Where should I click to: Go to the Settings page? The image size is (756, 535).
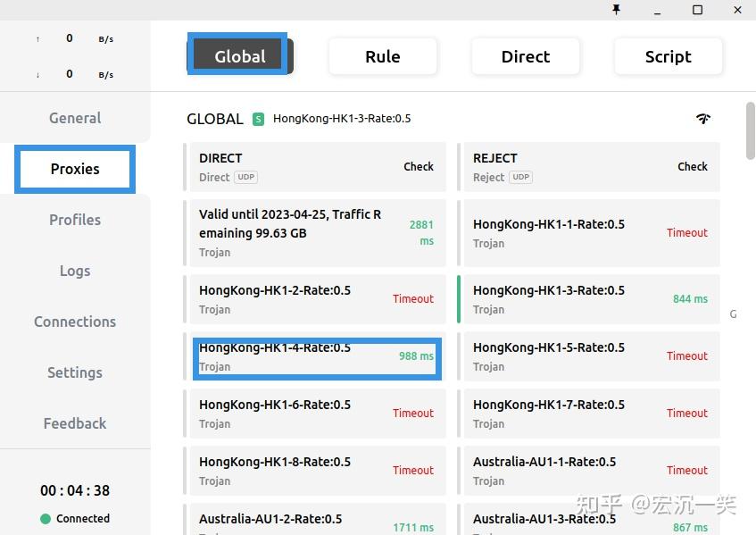pos(75,372)
